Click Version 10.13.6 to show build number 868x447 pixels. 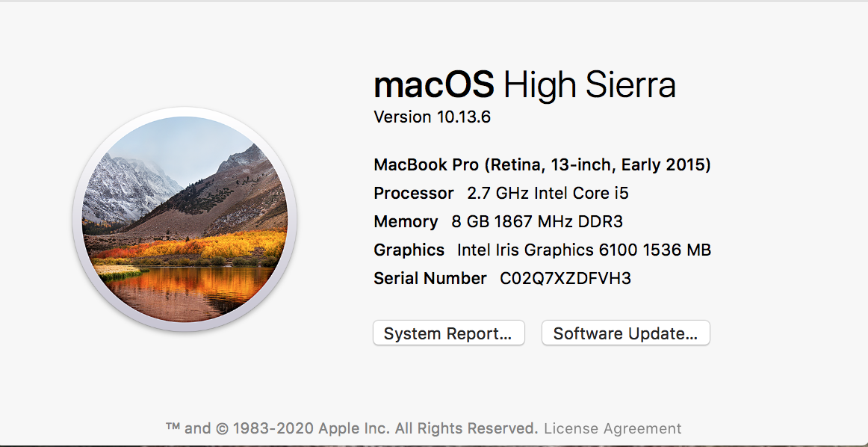click(x=432, y=117)
